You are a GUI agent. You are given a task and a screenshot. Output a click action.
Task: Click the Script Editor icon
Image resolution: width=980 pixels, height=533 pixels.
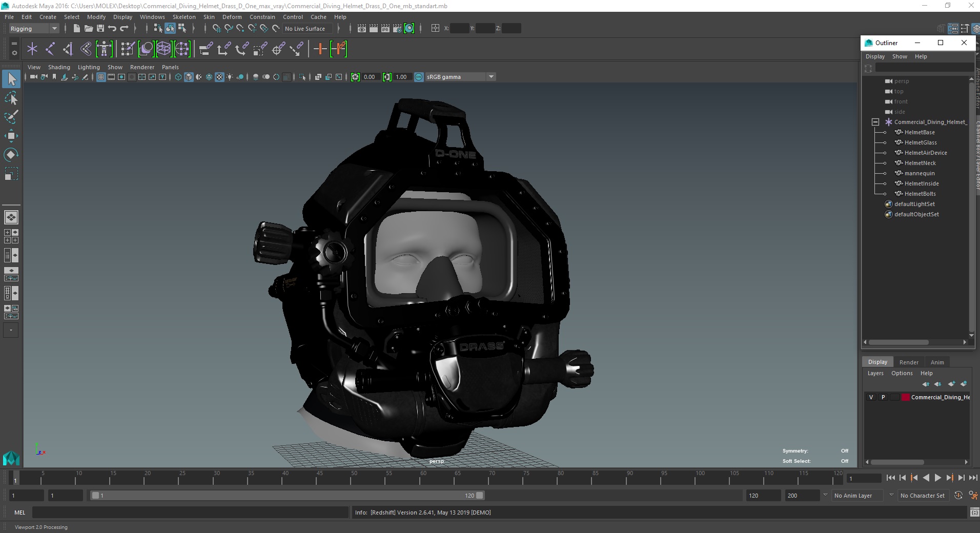974,512
